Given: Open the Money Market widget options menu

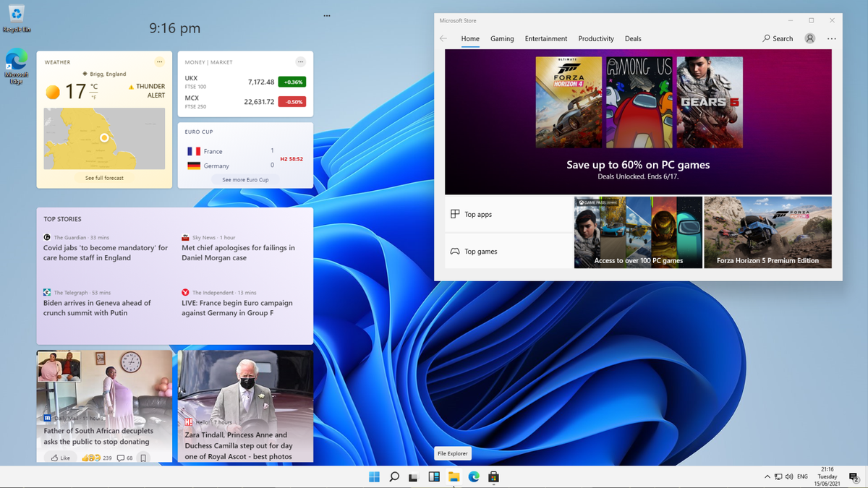Looking at the screenshot, I should tap(301, 61).
